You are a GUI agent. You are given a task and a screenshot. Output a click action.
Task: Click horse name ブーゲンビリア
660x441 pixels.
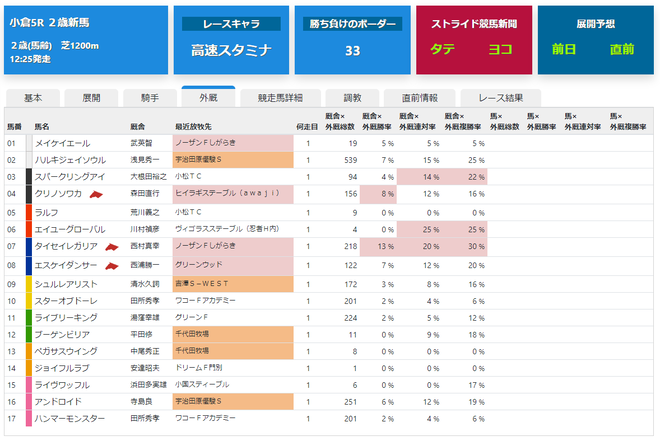click(x=62, y=335)
